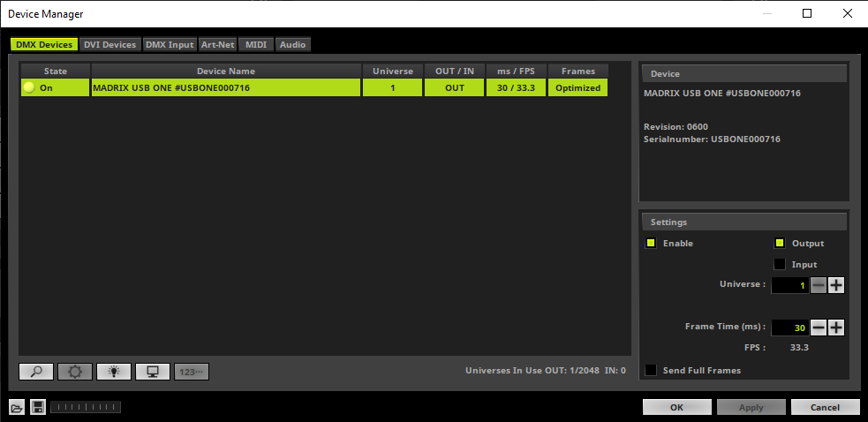Increase Frame Time with plus button
868x422 pixels.
836,328
